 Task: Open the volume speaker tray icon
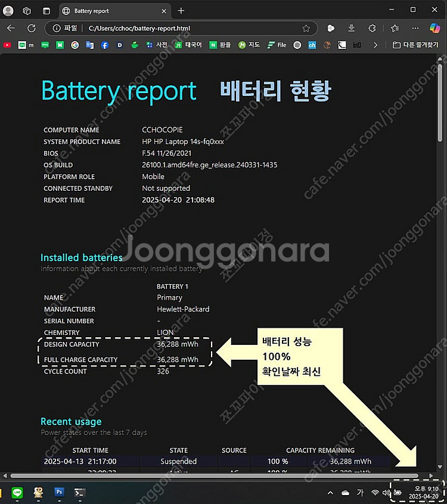[x=386, y=493]
